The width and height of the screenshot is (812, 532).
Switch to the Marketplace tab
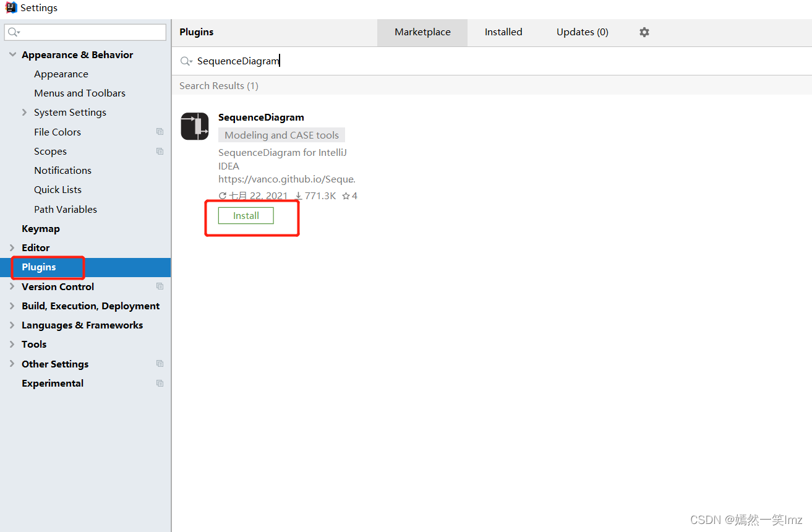pyautogui.click(x=422, y=32)
